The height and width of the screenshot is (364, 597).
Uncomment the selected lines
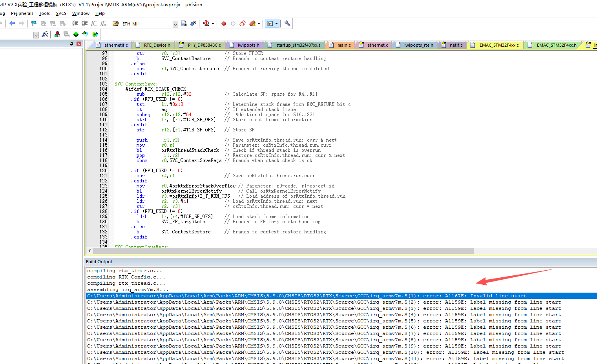[x=103, y=24]
